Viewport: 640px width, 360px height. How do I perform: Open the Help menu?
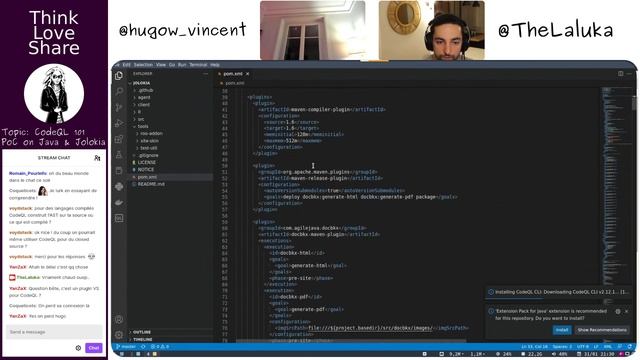pyautogui.click(x=215, y=65)
